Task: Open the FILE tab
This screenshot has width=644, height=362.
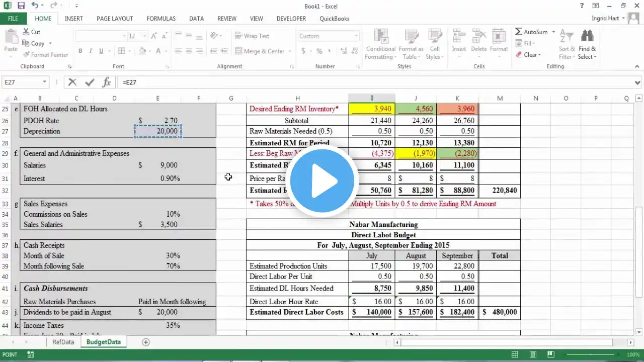Action: 13,19
